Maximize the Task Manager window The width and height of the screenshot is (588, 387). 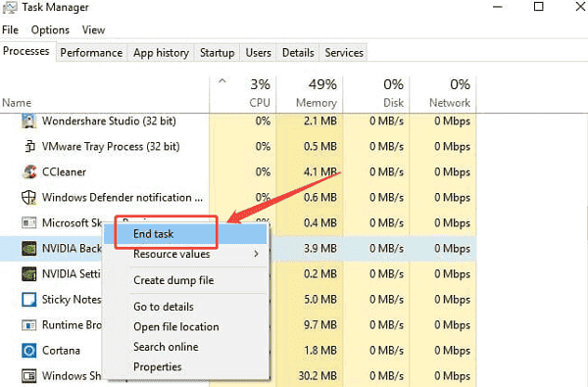pos(539,7)
